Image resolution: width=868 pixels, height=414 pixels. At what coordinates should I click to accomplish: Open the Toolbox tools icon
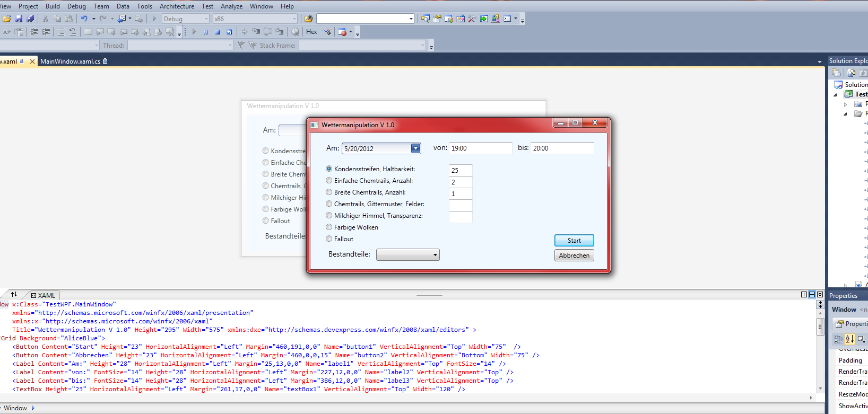472,19
